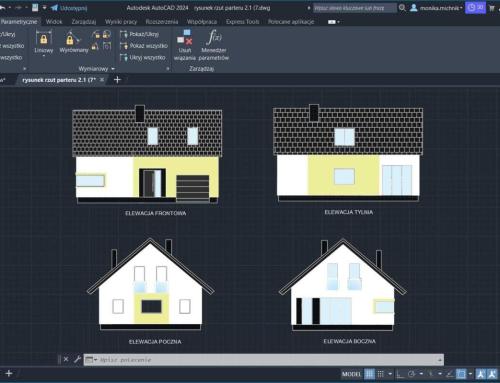
Task: Toggle snap mode in status bar
Action: [381, 374]
